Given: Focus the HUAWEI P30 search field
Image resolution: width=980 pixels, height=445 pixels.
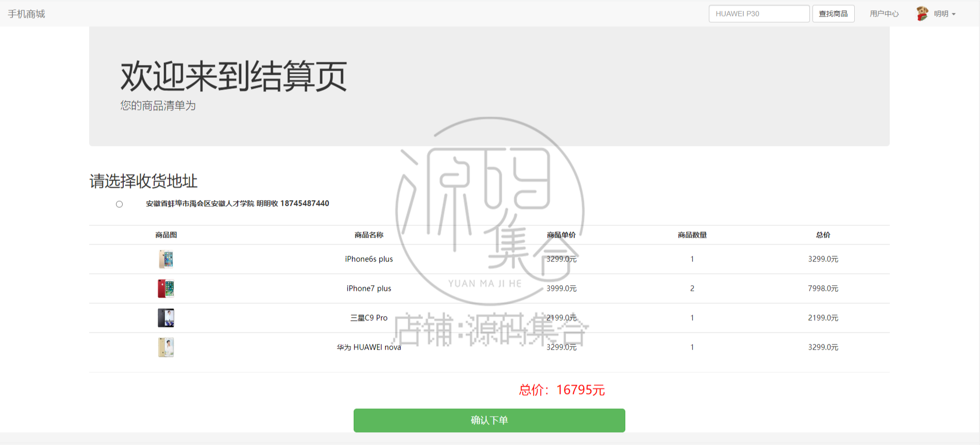Looking at the screenshot, I should [x=759, y=13].
